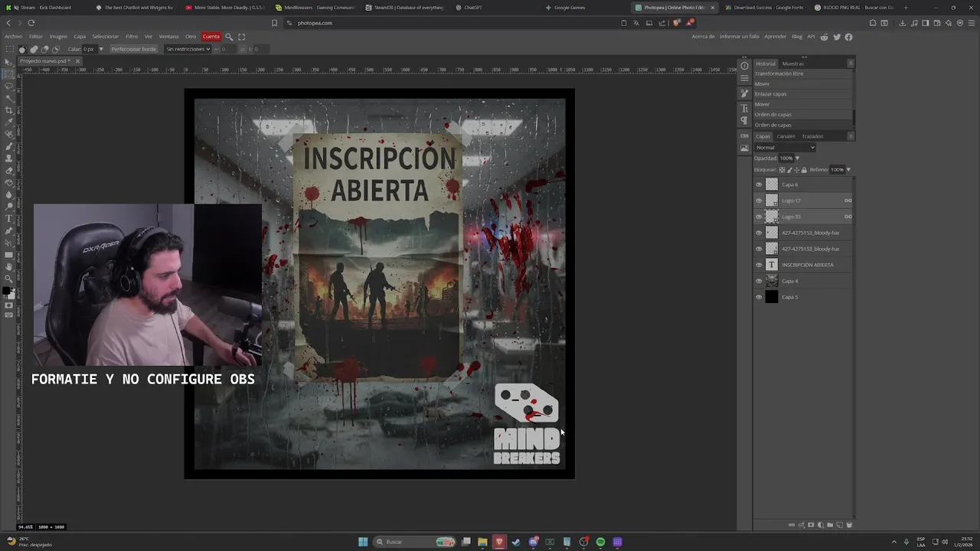
Task: Select the Eraser tool
Action: tap(9, 170)
